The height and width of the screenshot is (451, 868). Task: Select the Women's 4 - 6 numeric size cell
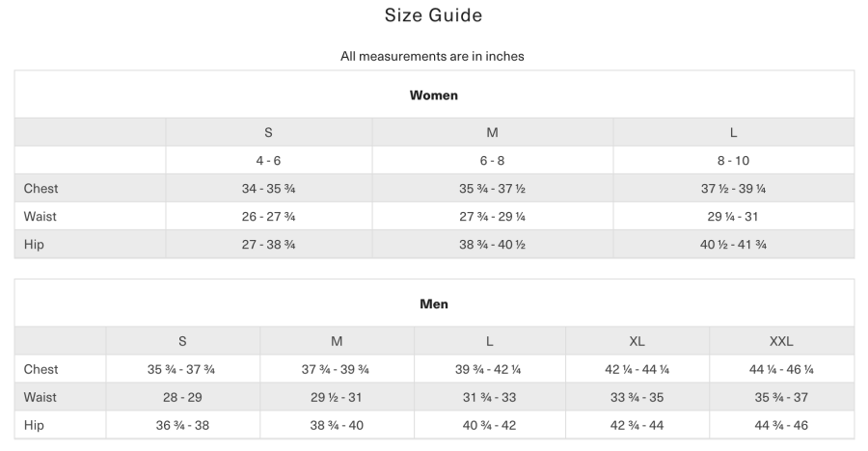268,161
